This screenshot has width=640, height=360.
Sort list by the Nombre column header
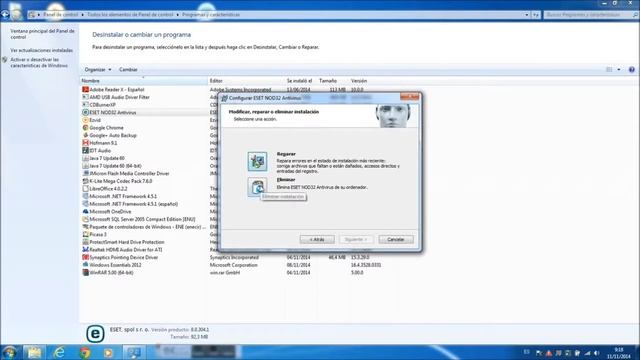(144, 81)
